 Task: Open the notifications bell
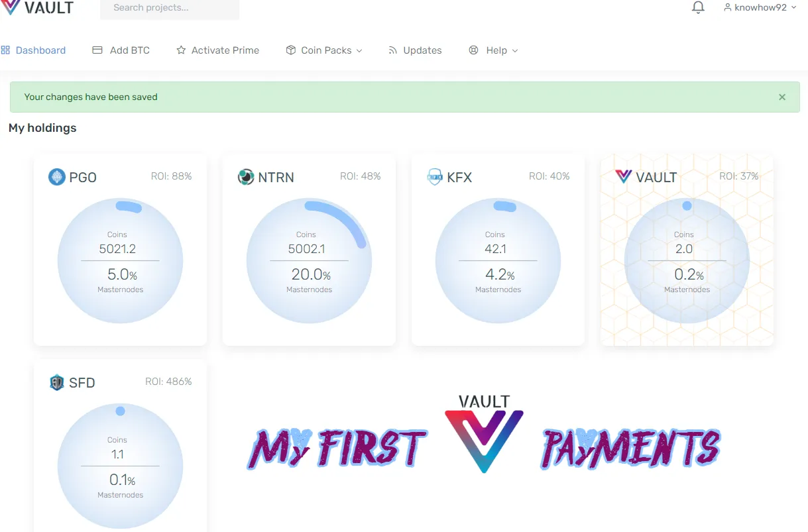click(x=698, y=8)
